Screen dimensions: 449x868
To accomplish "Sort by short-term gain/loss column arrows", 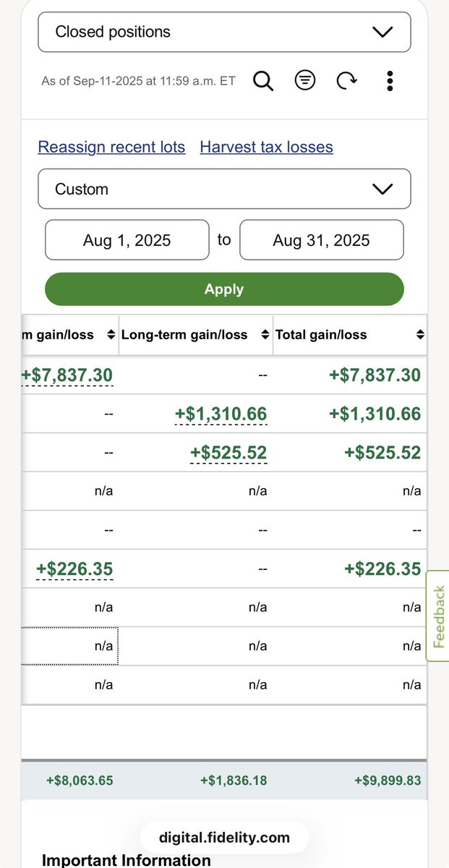I will (111, 335).
